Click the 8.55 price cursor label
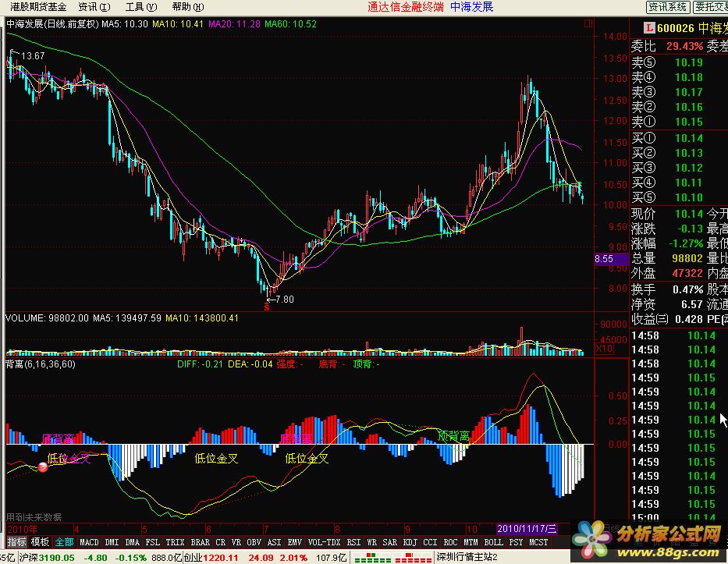The height and width of the screenshot is (564, 728). 610,259
